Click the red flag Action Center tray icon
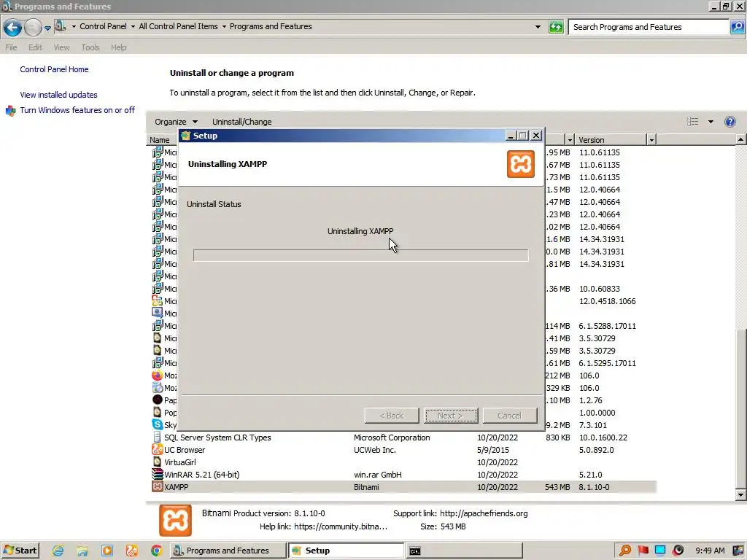Viewport: 747px width, 560px height. (643, 551)
